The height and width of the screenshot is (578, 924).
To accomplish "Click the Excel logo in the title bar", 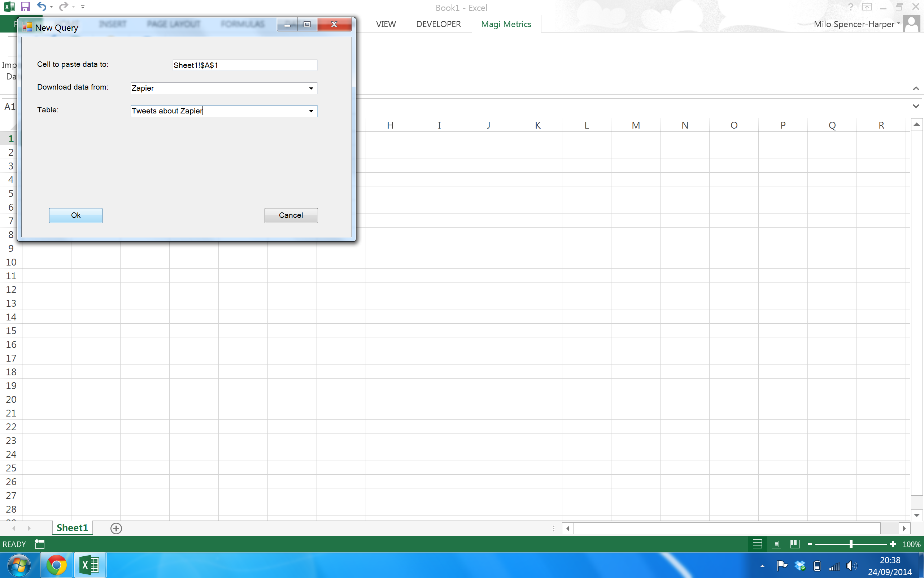I will [x=9, y=7].
